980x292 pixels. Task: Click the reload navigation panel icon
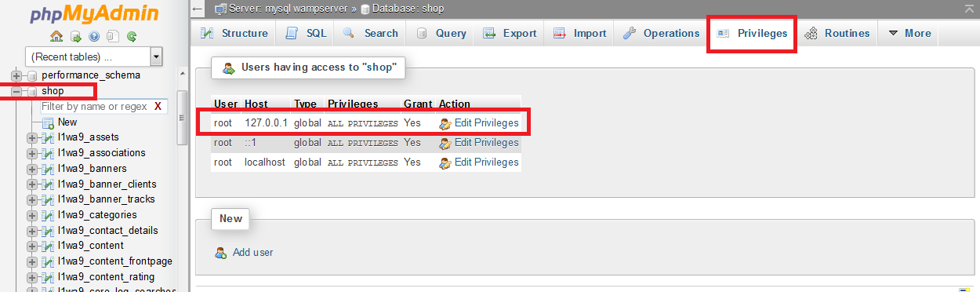(x=132, y=36)
